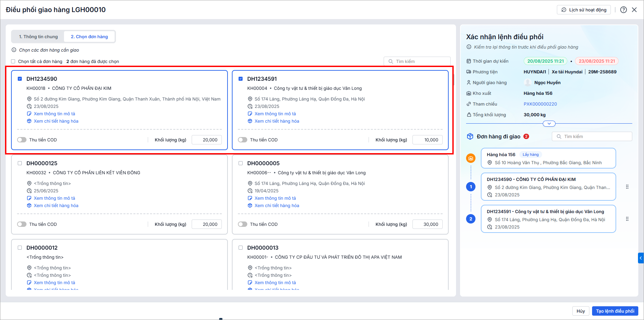Image resolution: width=644 pixels, height=320 pixels.
Task: Click the package icon beside Đơn hàng đi giao
Action: pyautogui.click(x=470, y=136)
